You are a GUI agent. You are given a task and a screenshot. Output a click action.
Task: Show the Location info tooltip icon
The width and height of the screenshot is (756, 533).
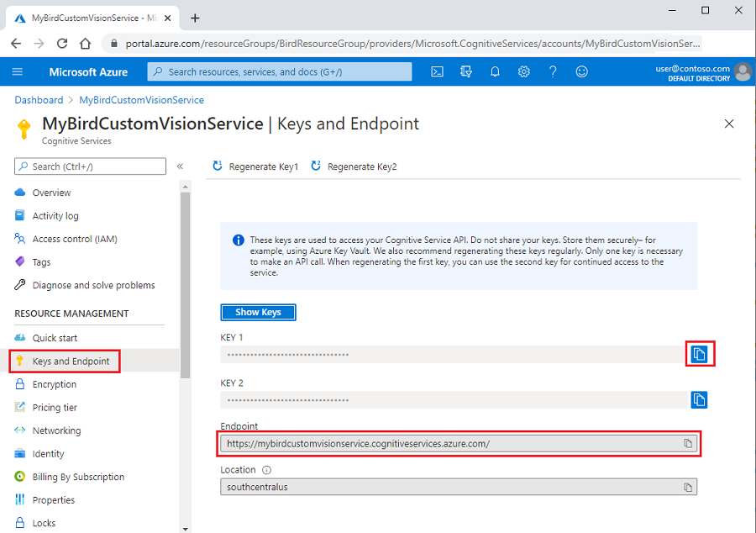pos(266,470)
